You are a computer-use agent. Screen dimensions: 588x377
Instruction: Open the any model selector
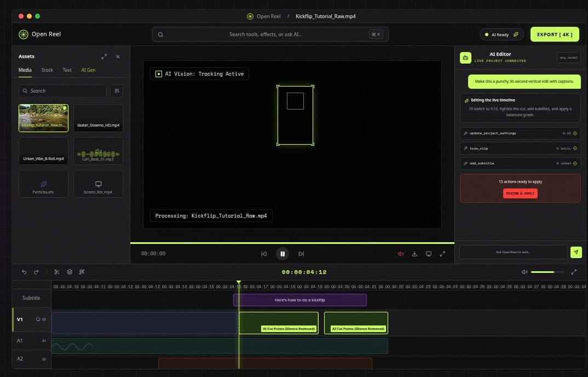click(568, 58)
